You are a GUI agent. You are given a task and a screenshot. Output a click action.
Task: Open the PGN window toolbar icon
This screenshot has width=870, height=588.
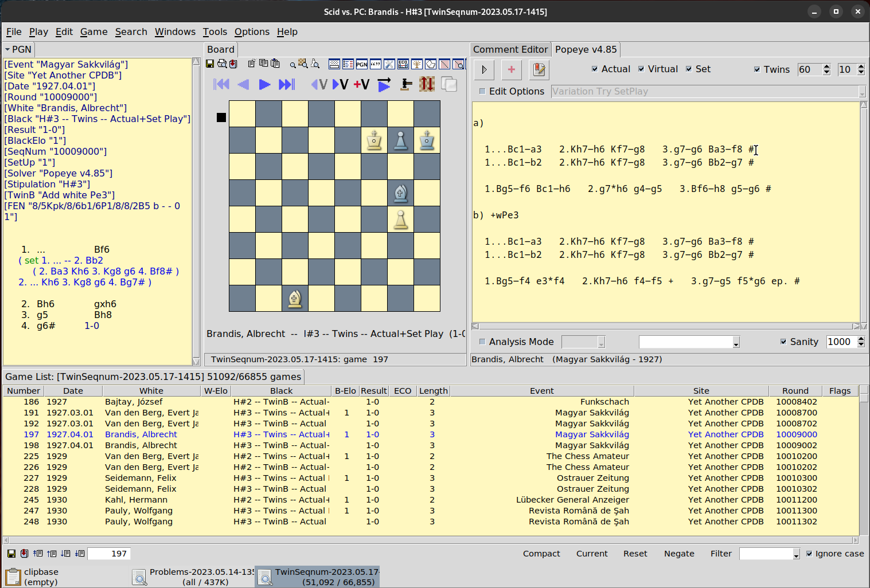point(362,64)
